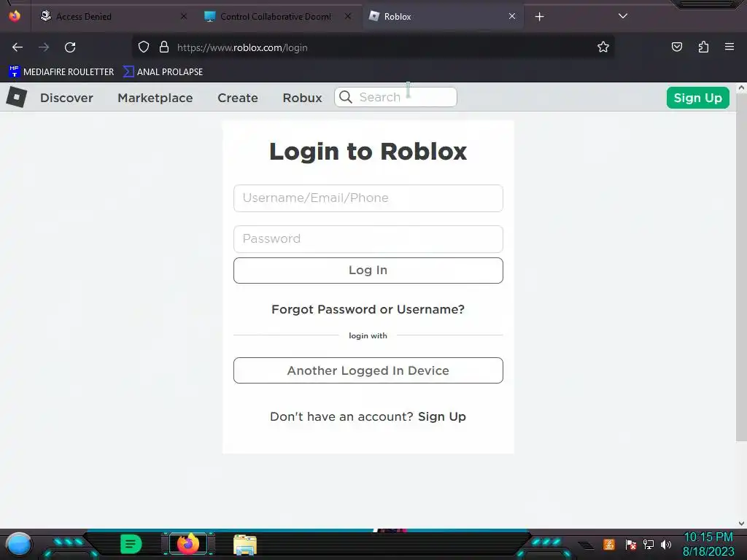Open the tracking protection shield icon
The width and height of the screenshot is (747, 560).
(144, 47)
